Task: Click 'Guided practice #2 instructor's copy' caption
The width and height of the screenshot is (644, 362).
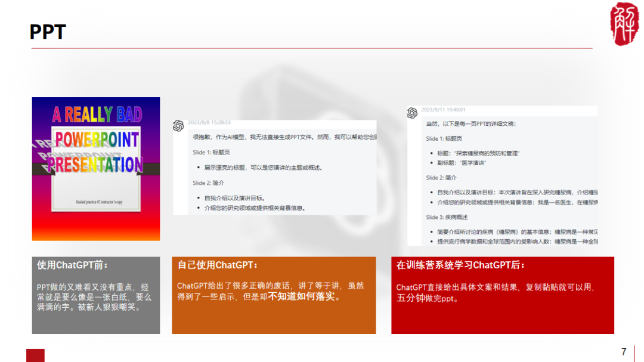Action: click(x=99, y=202)
